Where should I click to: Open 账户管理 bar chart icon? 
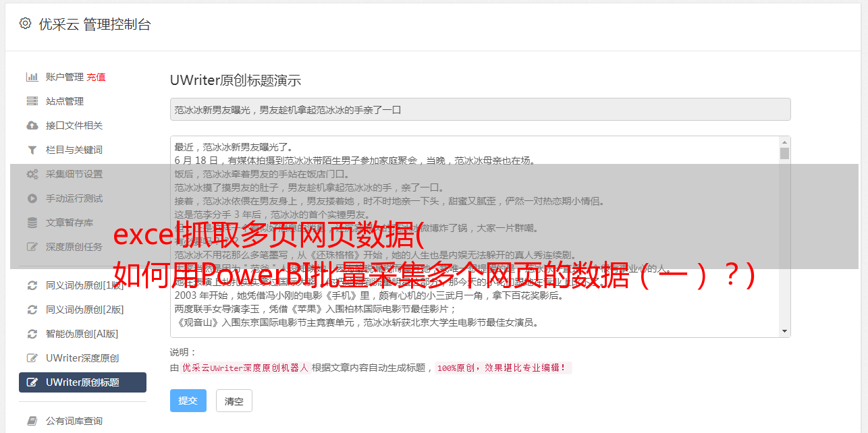pyautogui.click(x=32, y=77)
